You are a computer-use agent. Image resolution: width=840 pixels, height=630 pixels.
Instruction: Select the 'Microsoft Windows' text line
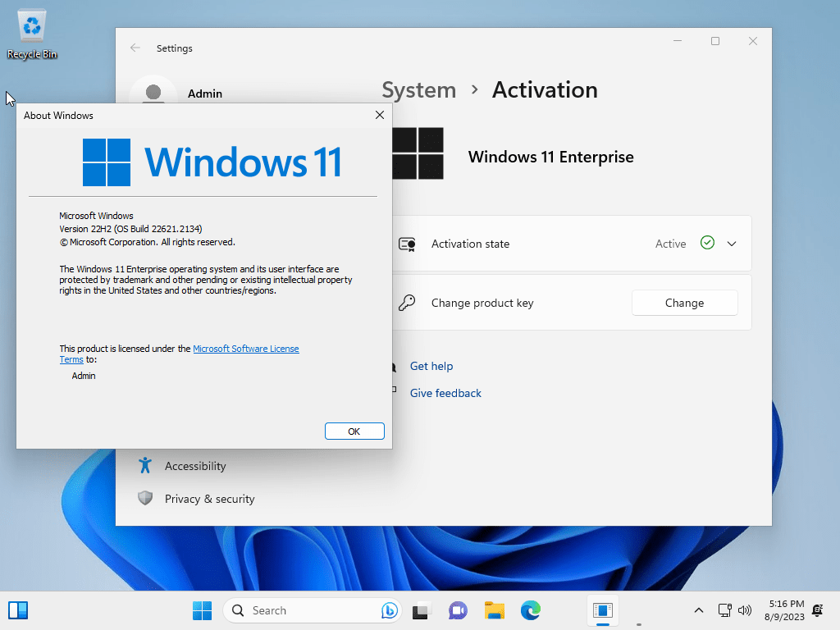pos(96,216)
